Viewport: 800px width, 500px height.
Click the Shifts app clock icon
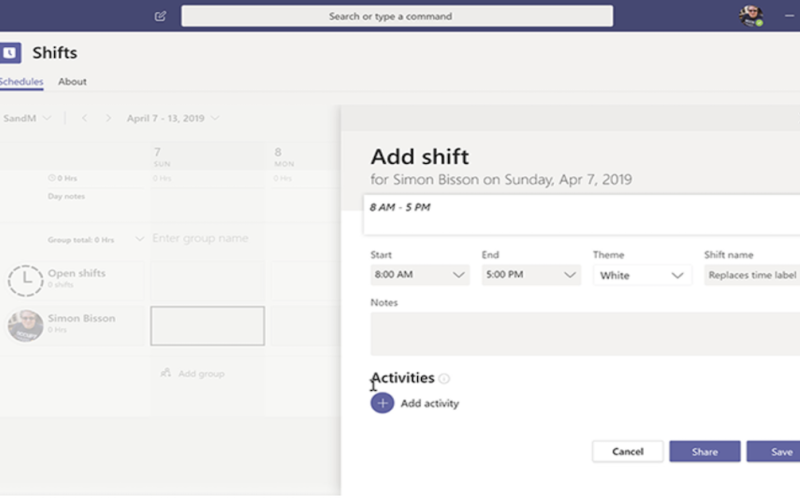coord(10,53)
